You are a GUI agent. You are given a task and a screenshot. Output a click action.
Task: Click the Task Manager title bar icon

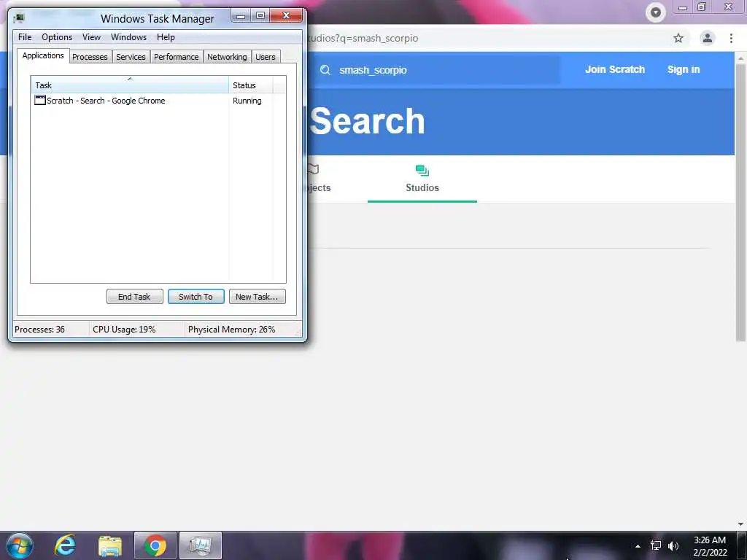point(19,18)
